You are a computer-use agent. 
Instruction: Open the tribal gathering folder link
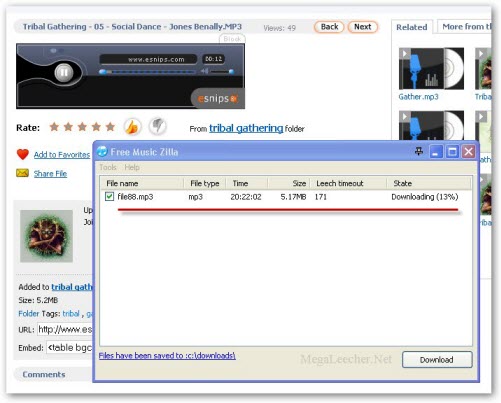[246, 128]
